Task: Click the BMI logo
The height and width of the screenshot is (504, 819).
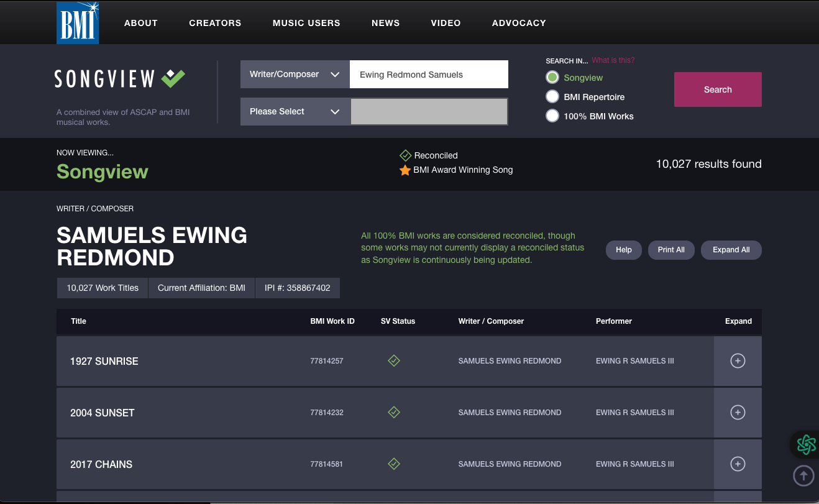Action: click(x=78, y=22)
